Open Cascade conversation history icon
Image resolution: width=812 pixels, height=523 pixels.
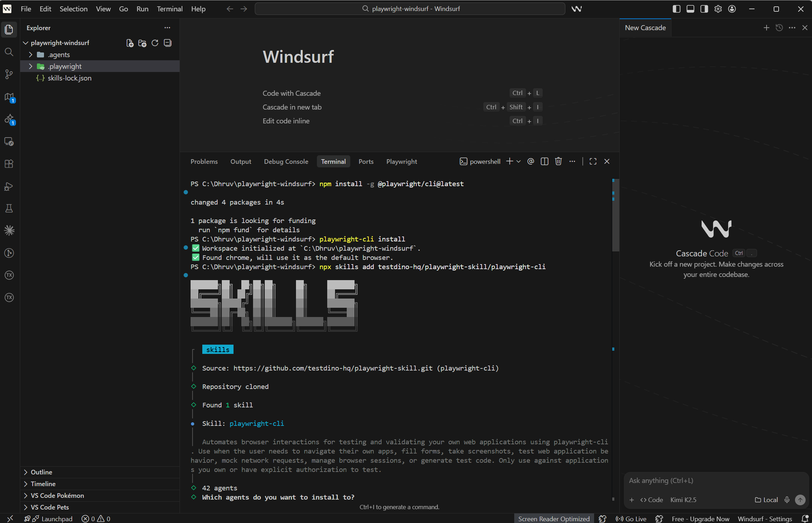click(779, 28)
